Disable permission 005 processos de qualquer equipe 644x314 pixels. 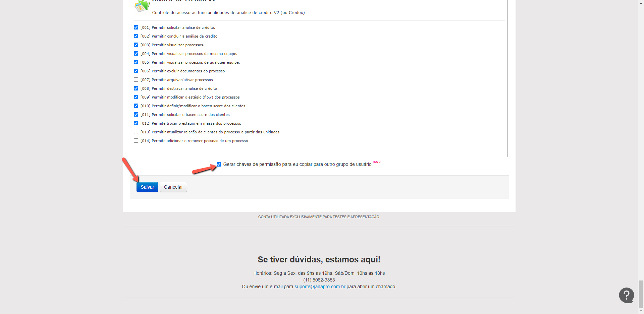[136, 62]
